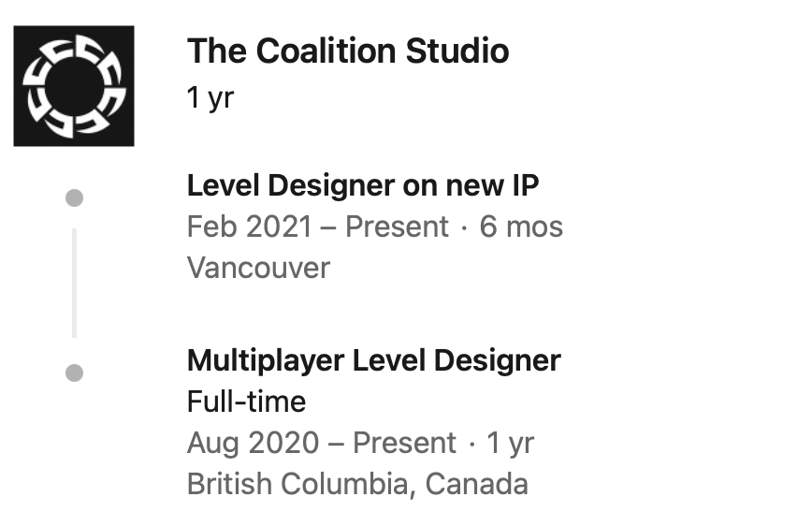Image resolution: width=812 pixels, height=526 pixels.
Task: Select timeline dot beside Multiplayer Level Designer
Action: point(75,373)
